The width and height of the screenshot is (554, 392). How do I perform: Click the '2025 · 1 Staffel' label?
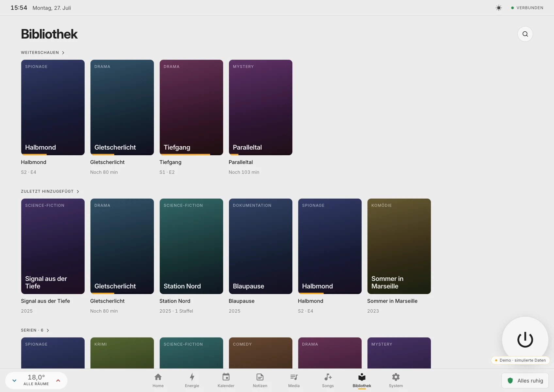click(x=176, y=311)
